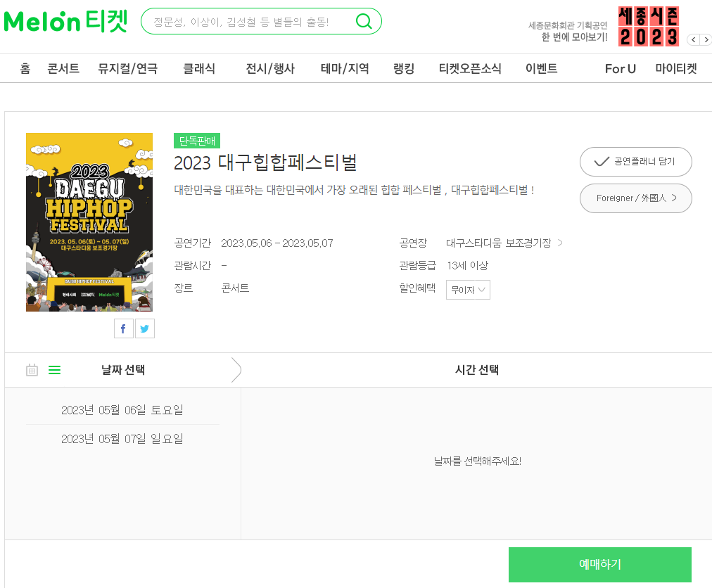Select the May 6 Saturday performance date
This screenshot has width=712, height=588.
[x=122, y=409]
